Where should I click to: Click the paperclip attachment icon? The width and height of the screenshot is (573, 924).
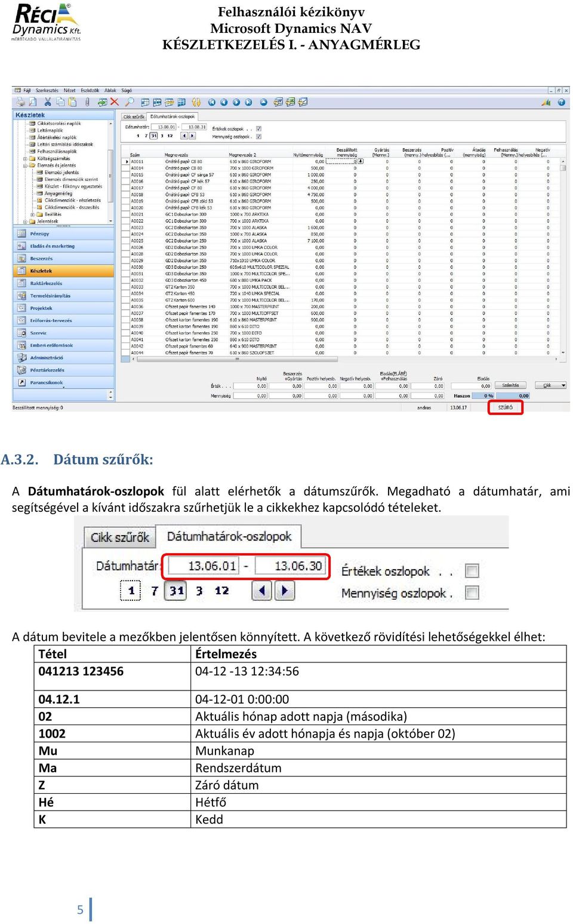(87, 102)
